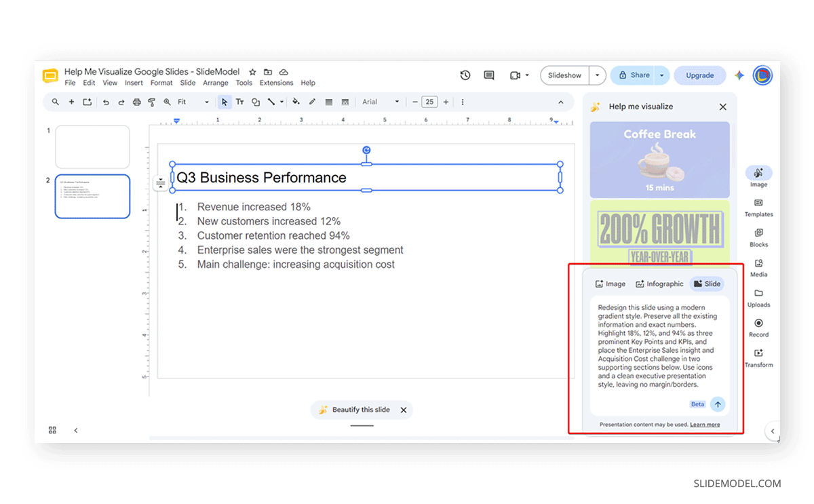Open the line tool dropdown arrow
This screenshot has height=504, width=814.
coord(281,102)
